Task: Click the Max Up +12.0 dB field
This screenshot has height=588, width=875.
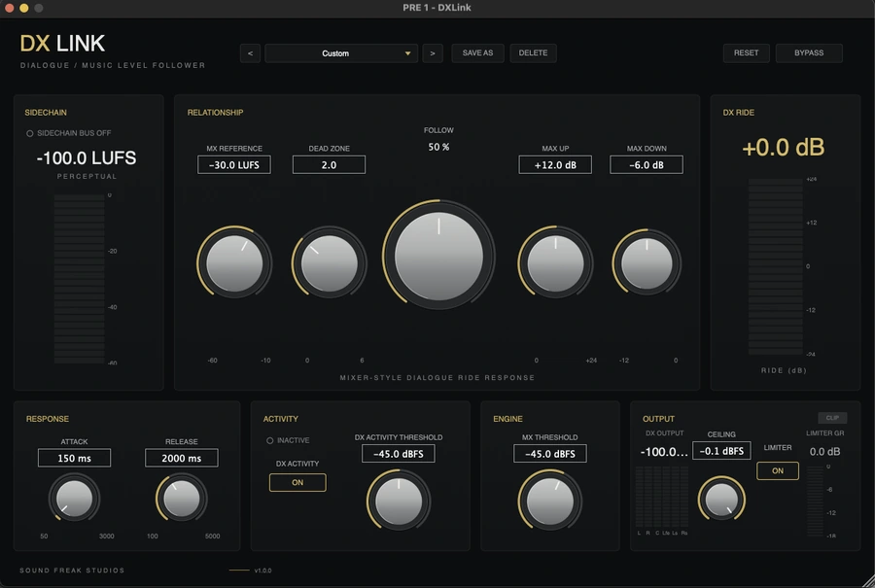Action: point(555,165)
